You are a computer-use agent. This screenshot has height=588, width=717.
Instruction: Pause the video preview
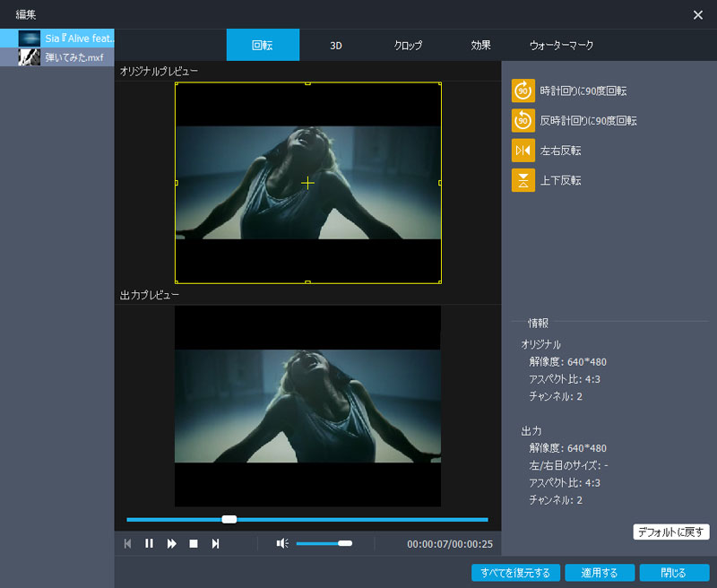coord(149,543)
